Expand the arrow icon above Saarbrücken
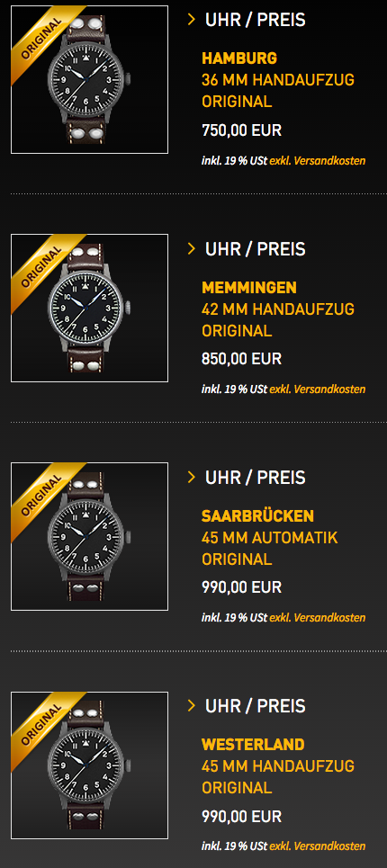387x868 pixels. click(192, 477)
